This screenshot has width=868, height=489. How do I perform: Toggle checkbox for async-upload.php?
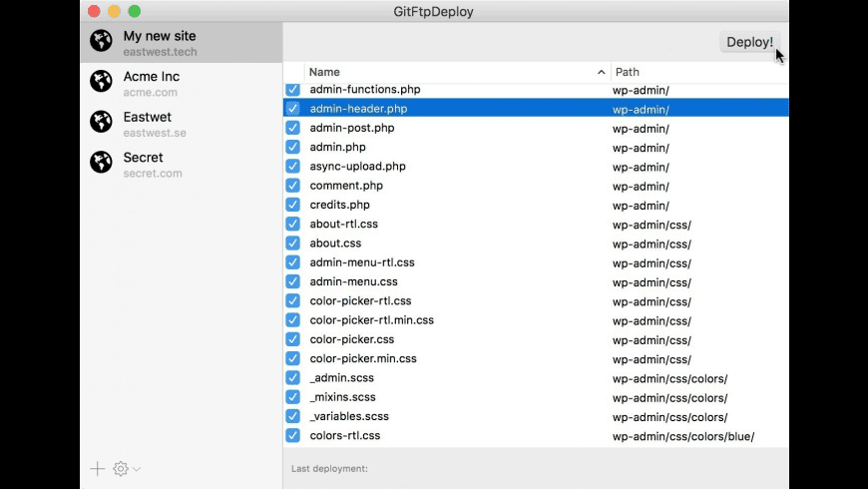click(293, 166)
